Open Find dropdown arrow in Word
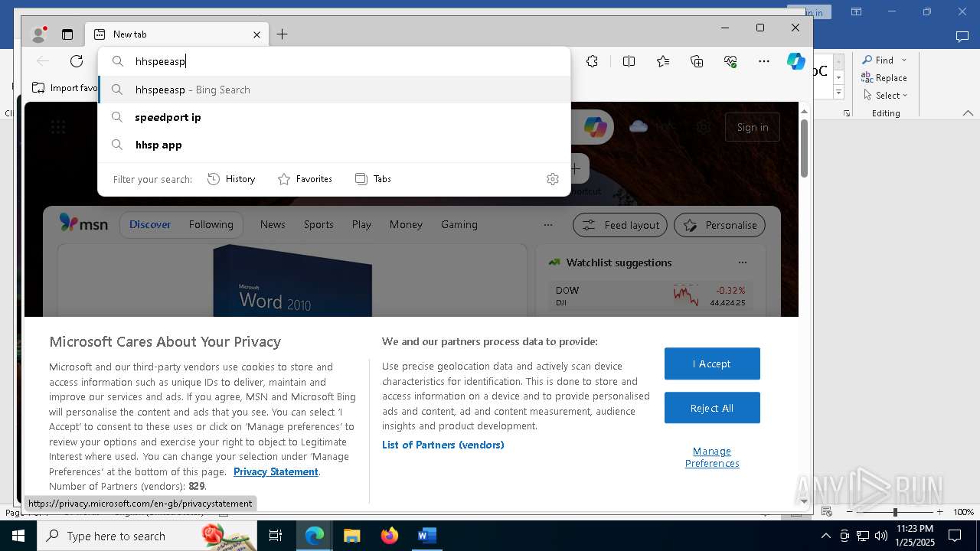The image size is (980, 551). tap(904, 60)
